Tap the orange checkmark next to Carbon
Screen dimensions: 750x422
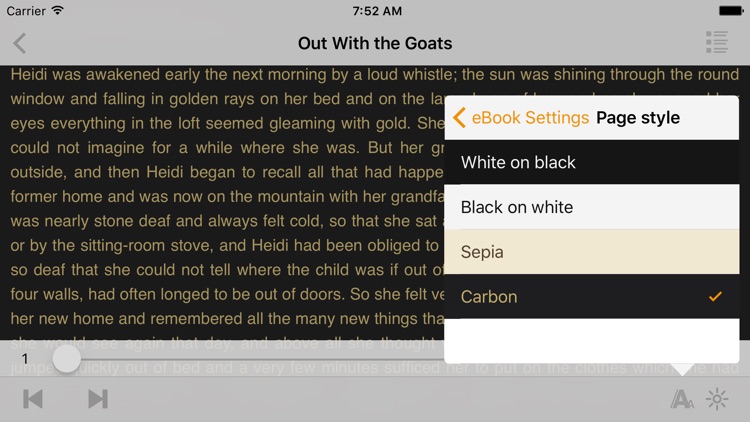tap(715, 297)
